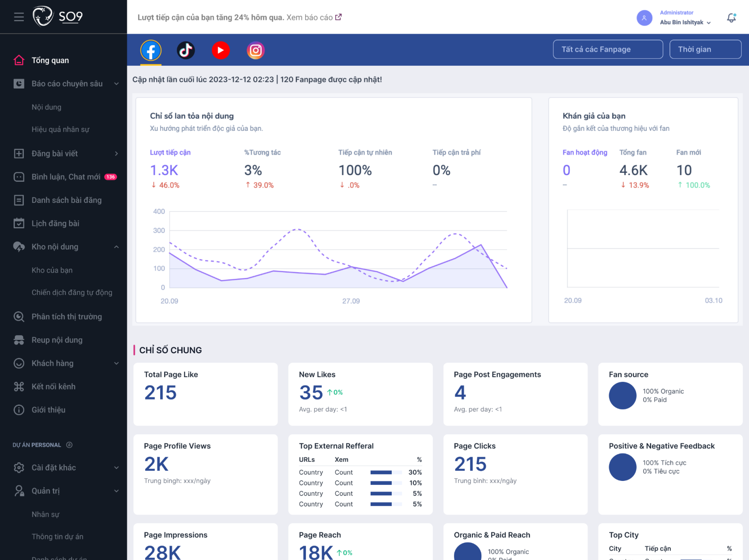The width and height of the screenshot is (749, 560).
Task: Click the Administrator avatar icon
Action: click(x=644, y=18)
